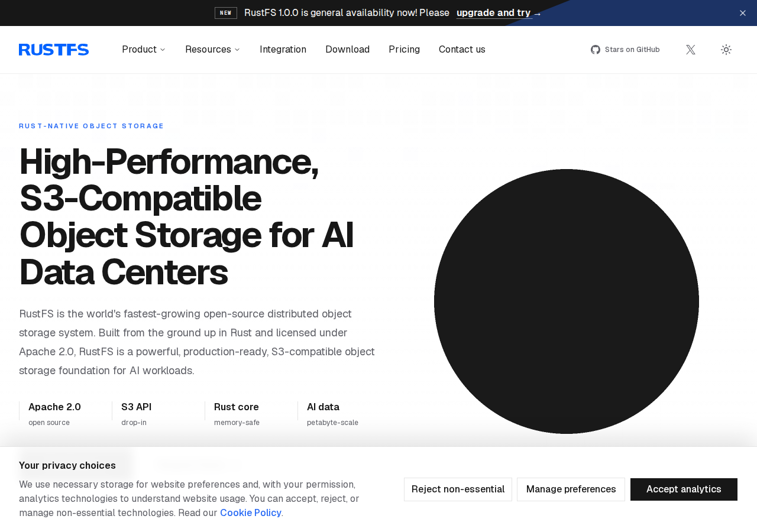Click the 'memory-safe' caption
Viewport: 757px width, 532px height.
[x=237, y=423]
